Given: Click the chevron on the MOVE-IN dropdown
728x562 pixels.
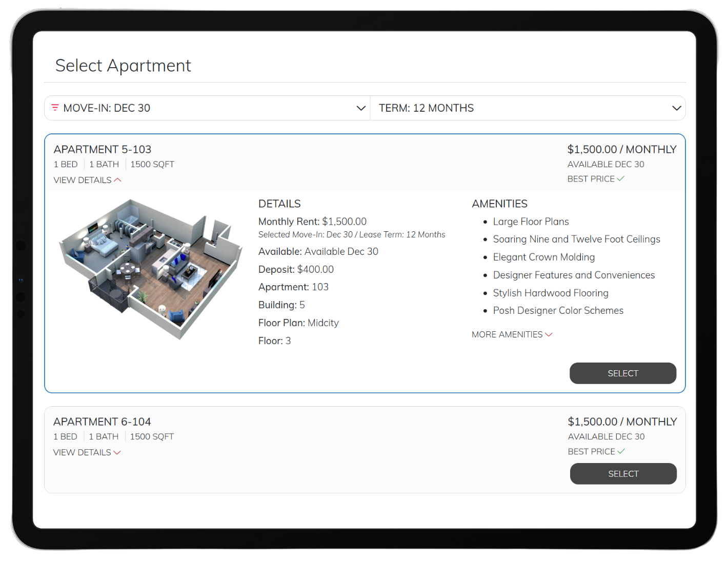Looking at the screenshot, I should [x=361, y=108].
